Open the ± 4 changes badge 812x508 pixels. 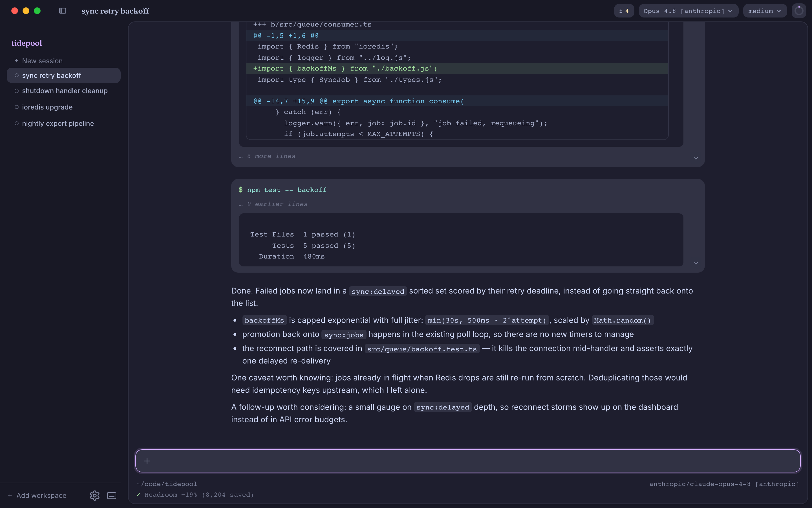coord(624,11)
